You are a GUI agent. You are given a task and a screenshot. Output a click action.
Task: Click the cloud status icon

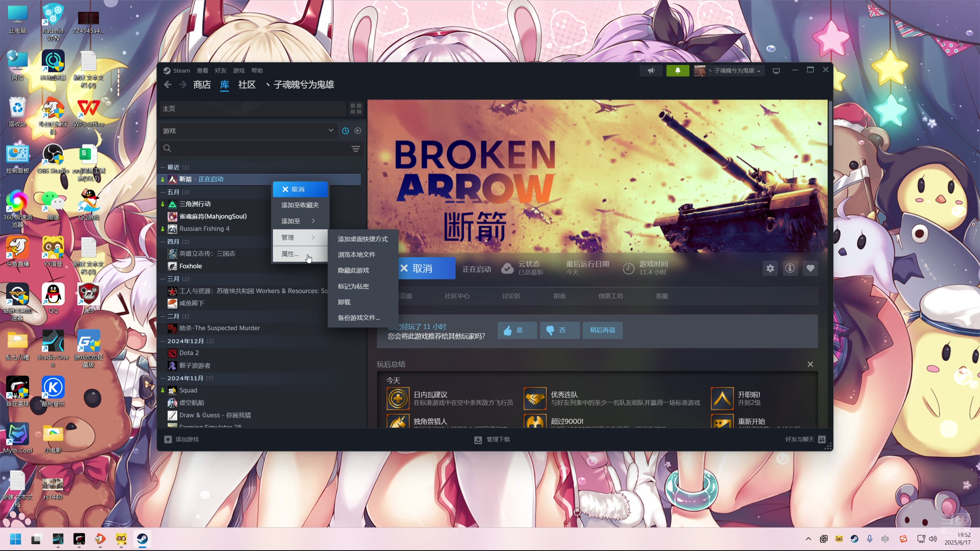click(x=507, y=268)
